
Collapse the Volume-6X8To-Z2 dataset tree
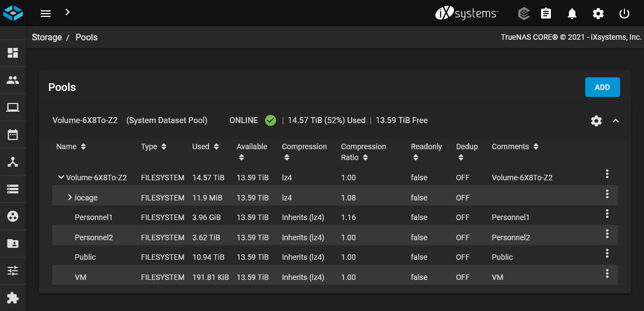(x=61, y=178)
